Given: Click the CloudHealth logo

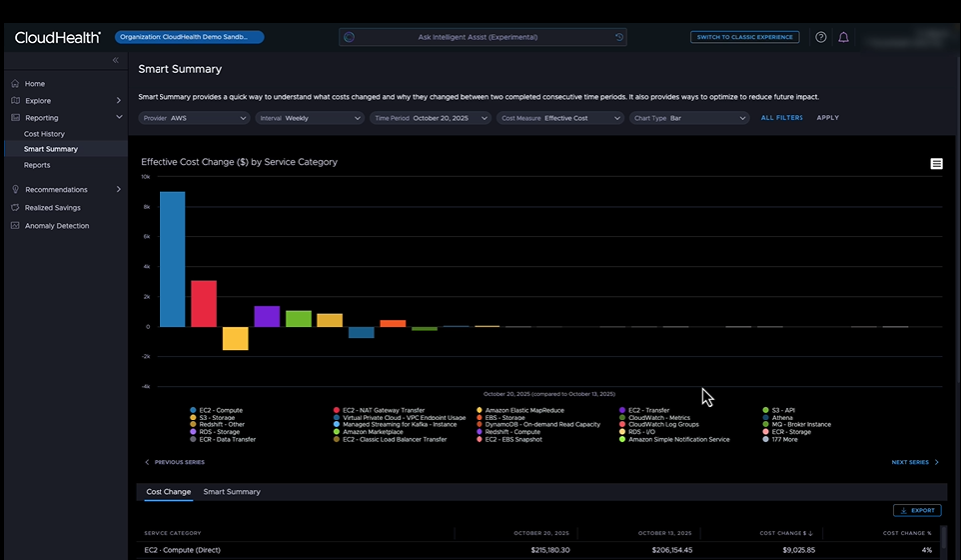Looking at the screenshot, I should [57, 38].
